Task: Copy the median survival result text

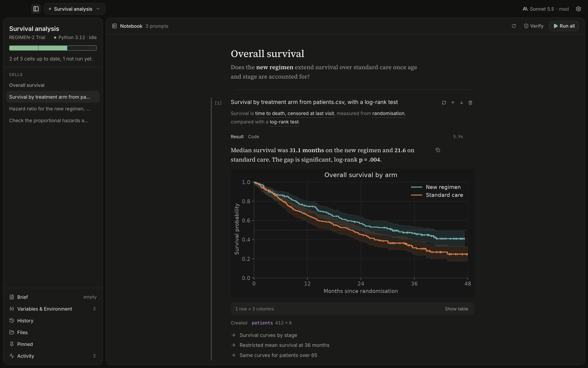Action: click(438, 150)
